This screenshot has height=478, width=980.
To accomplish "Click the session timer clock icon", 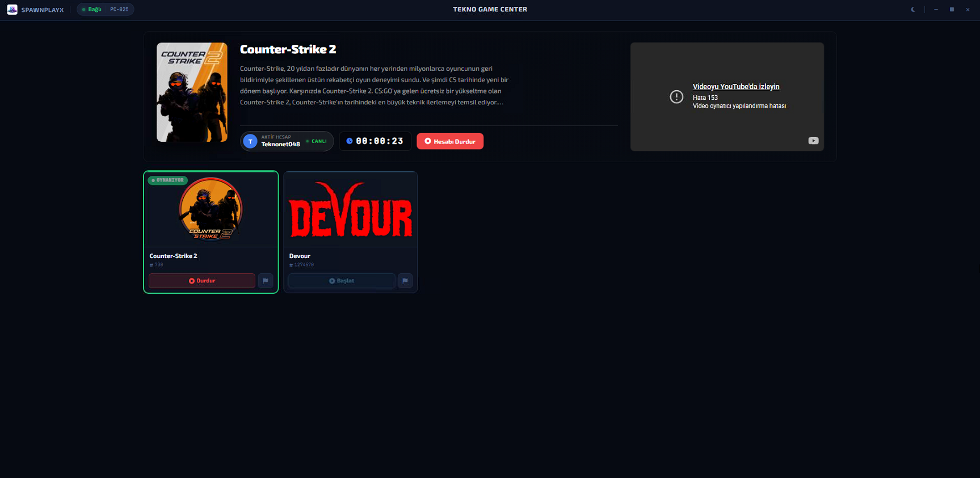I will click(350, 141).
